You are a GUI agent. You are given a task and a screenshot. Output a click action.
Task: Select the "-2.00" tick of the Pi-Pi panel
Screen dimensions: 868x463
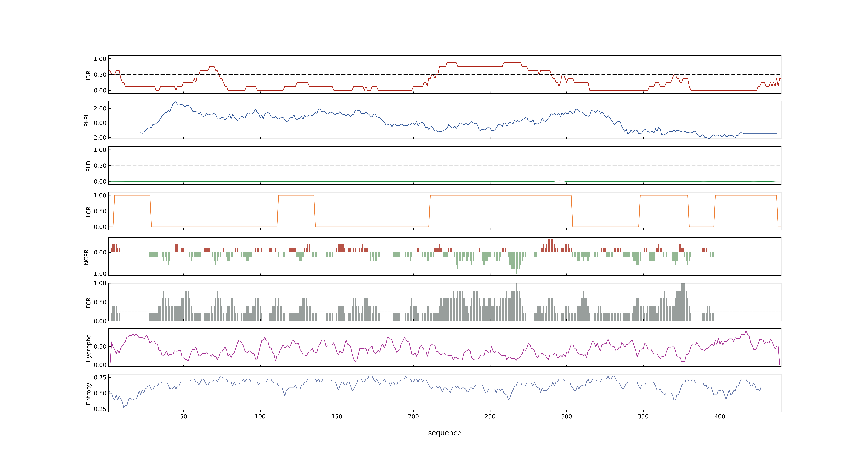pyautogui.click(x=99, y=138)
